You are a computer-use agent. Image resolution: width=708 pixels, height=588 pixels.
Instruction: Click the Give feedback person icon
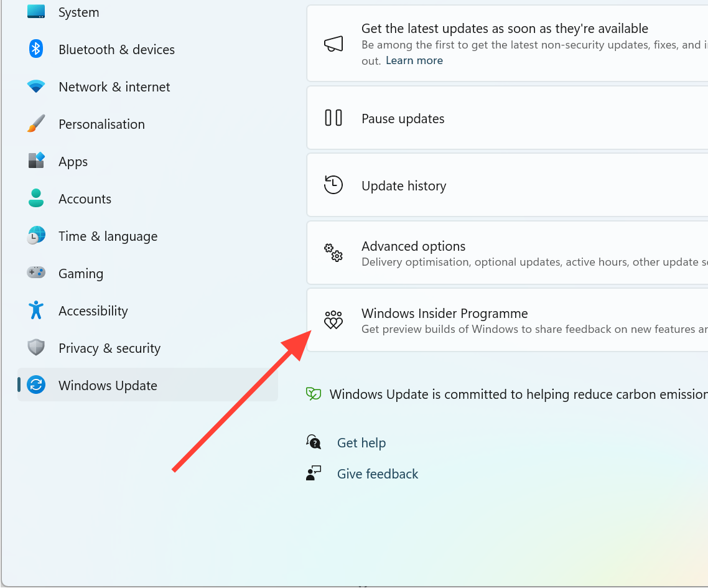[x=314, y=474]
